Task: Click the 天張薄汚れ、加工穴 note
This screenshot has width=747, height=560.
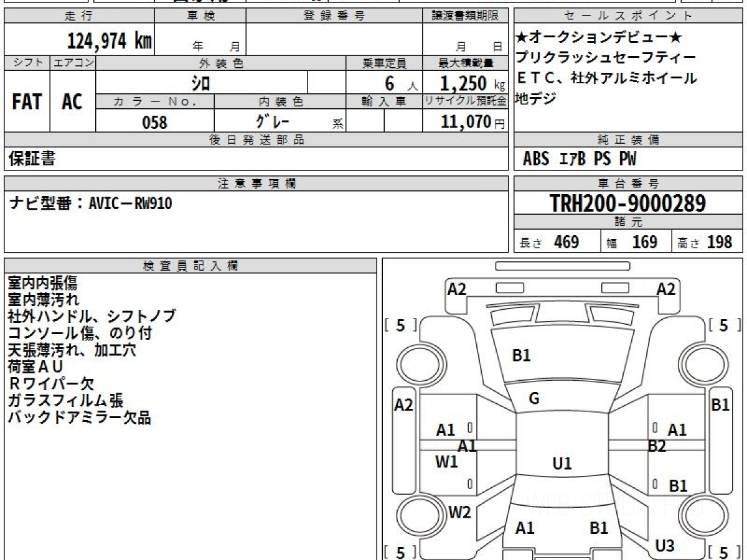Action: (x=72, y=350)
